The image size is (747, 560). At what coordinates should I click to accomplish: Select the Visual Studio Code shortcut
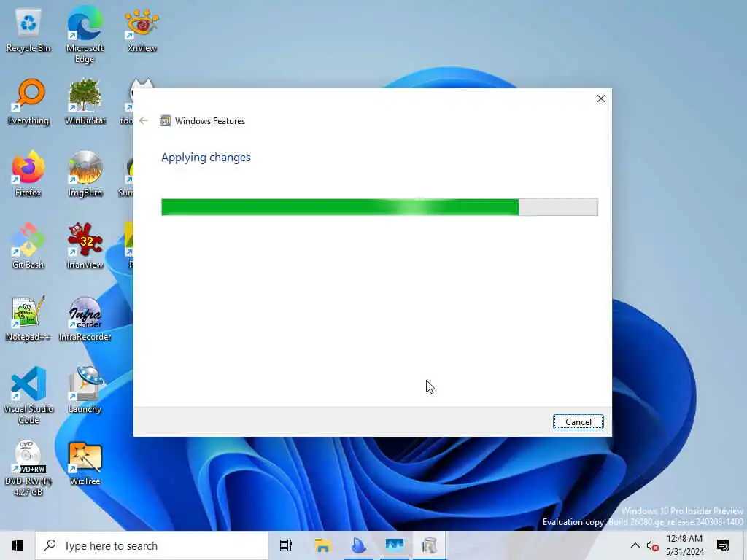click(x=28, y=395)
